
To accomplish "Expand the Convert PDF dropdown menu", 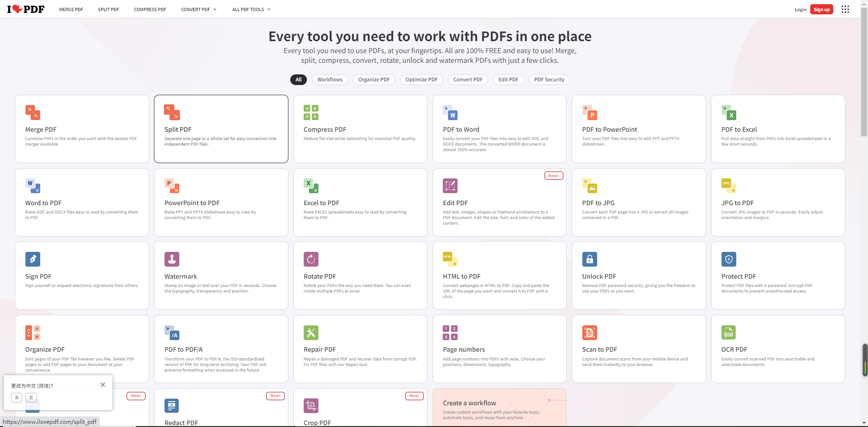I will point(199,9).
